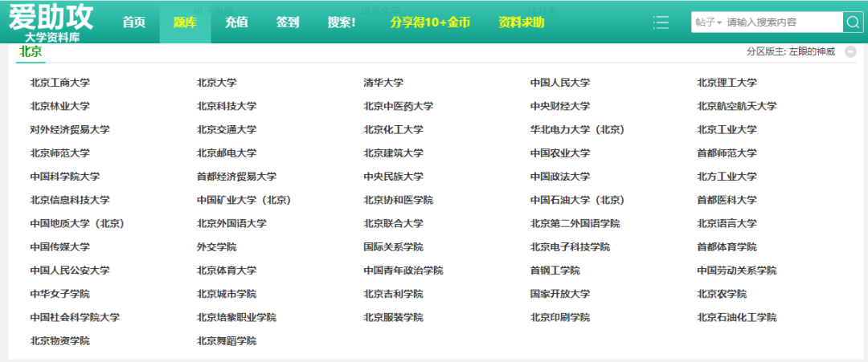Open 北京化工大学 link

tap(393, 130)
